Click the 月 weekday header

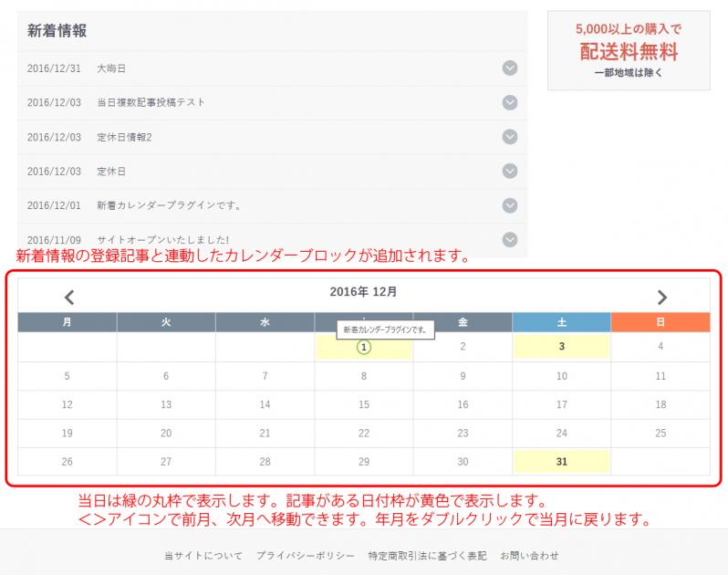click(x=67, y=322)
